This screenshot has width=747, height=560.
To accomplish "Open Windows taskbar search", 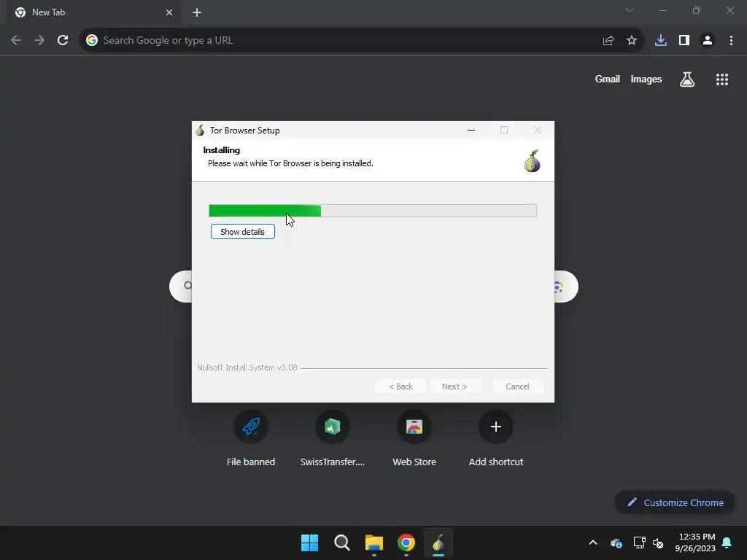I will tap(342, 542).
